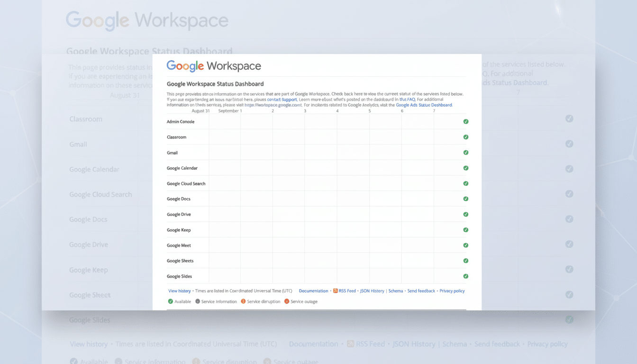Click the Service outage legend icon
This screenshot has height=364, width=637.
pos(286,301)
